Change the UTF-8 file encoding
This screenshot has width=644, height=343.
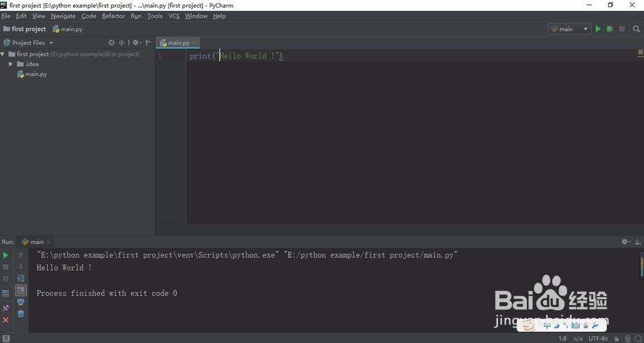click(598, 338)
